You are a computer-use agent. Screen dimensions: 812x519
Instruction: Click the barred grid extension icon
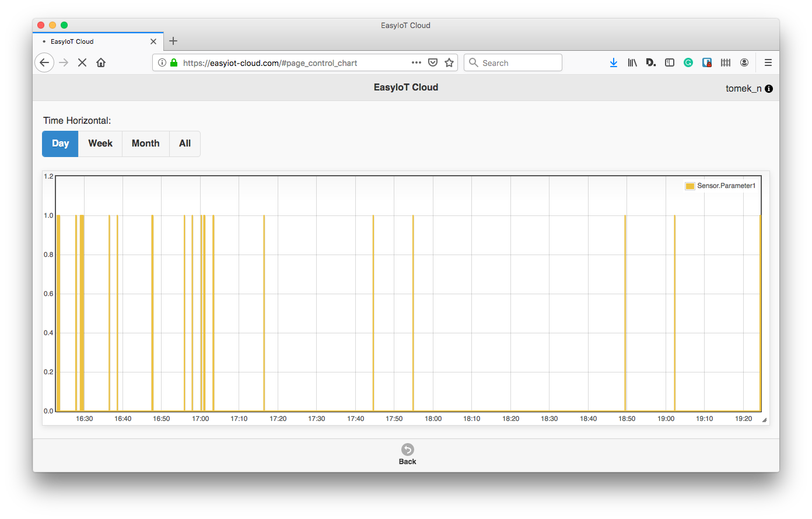tap(726, 62)
